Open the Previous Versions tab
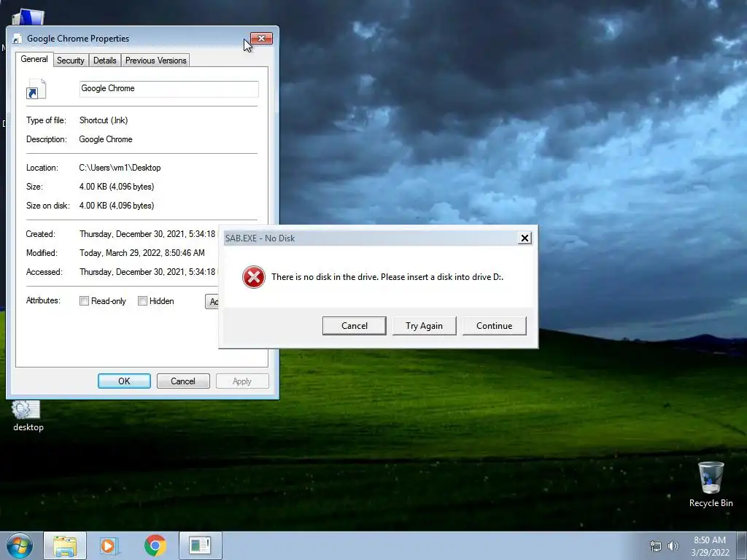Screen dimensions: 747x560 point(156,61)
